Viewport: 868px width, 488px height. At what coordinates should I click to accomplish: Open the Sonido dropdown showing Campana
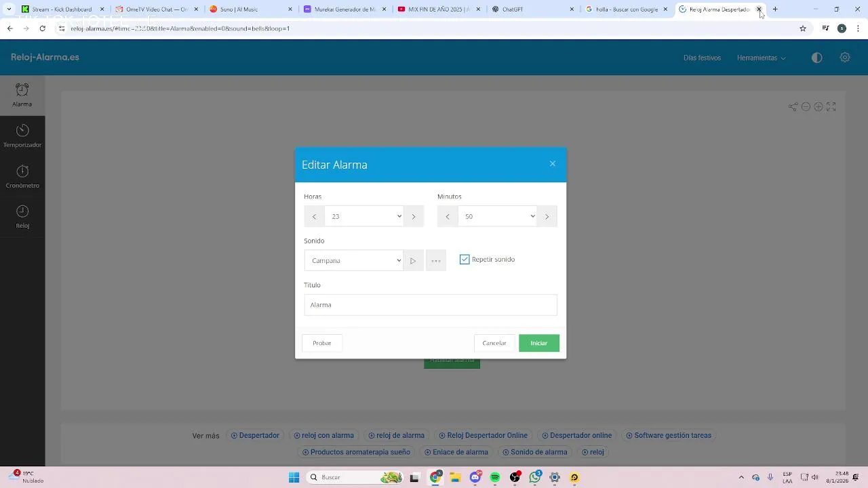pyautogui.click(x=353, y=261)
